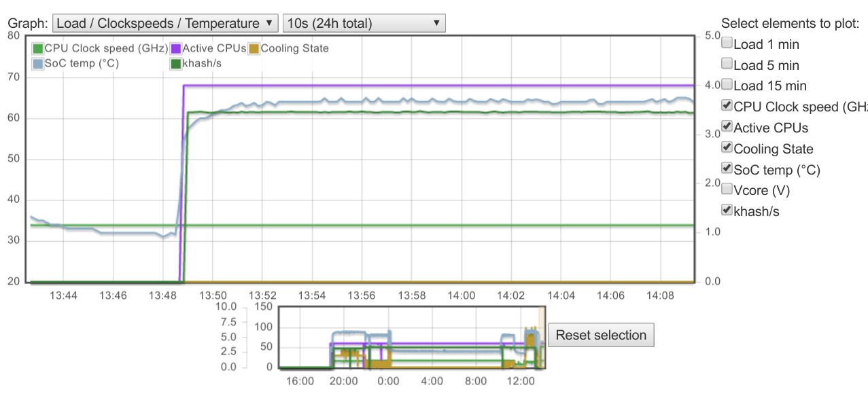
Task: Click the dark green khash/s legend swatch
Action: (176, 64)
